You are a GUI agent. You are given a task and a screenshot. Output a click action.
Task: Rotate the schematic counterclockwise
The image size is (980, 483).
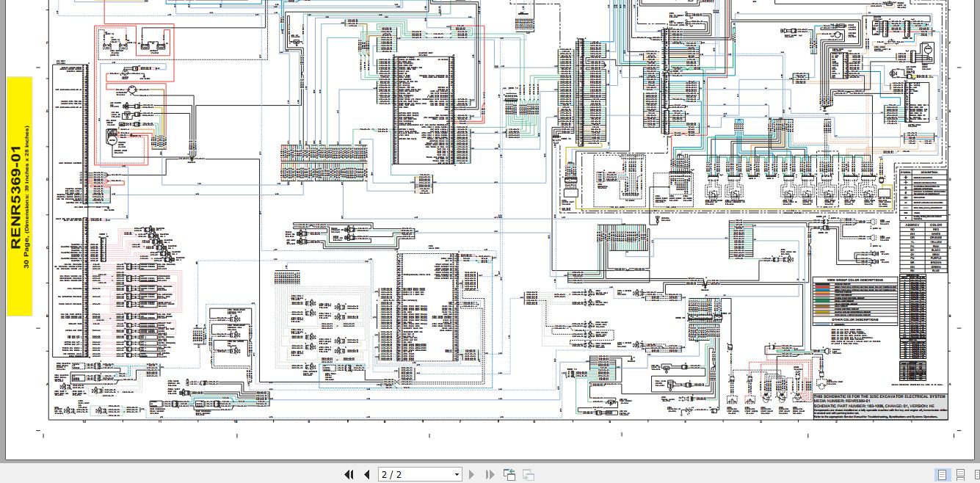[x=509, y=474]
